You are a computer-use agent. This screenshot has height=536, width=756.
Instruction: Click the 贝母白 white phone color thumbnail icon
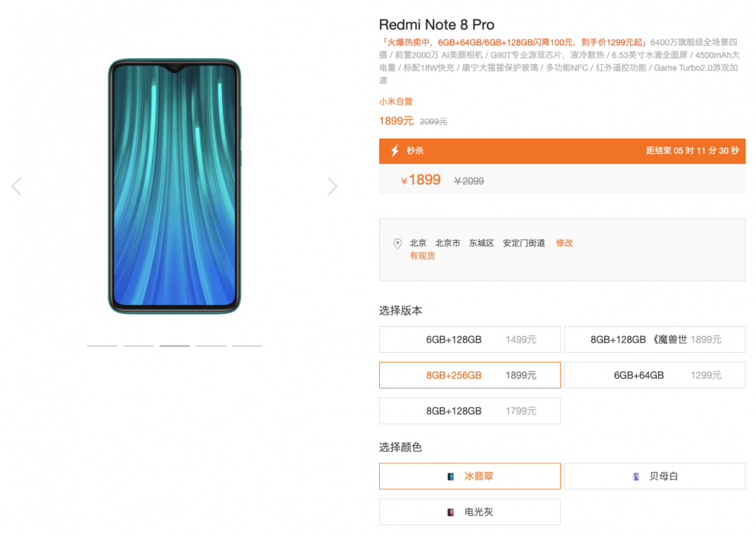636,476
